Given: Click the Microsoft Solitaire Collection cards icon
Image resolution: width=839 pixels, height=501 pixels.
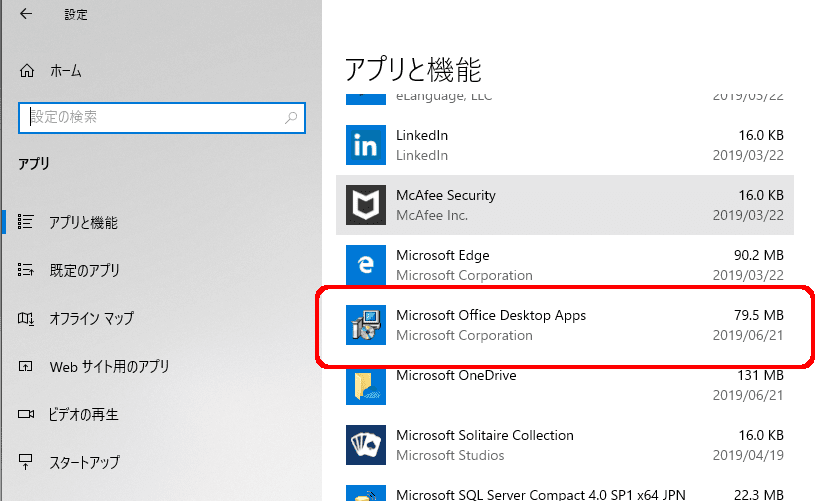Looking at the screenshot, I should [365, 445].
